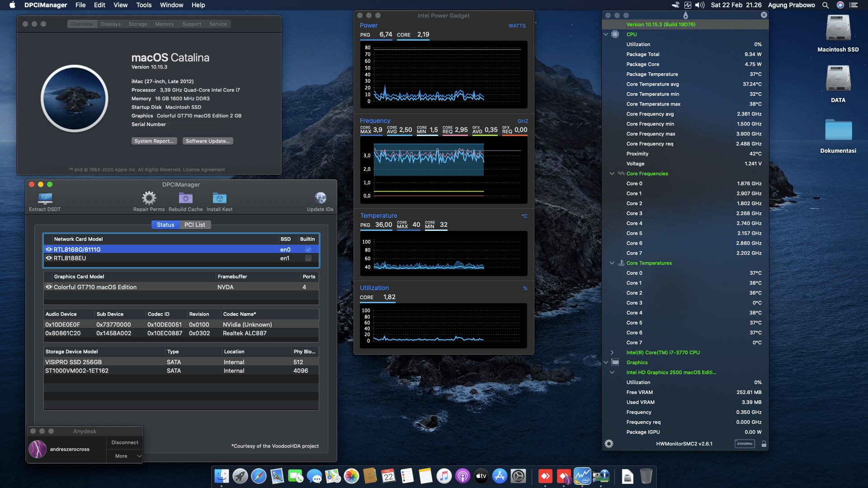
Task: Open Finder from the Dock
Action: (x=222, y=476)
